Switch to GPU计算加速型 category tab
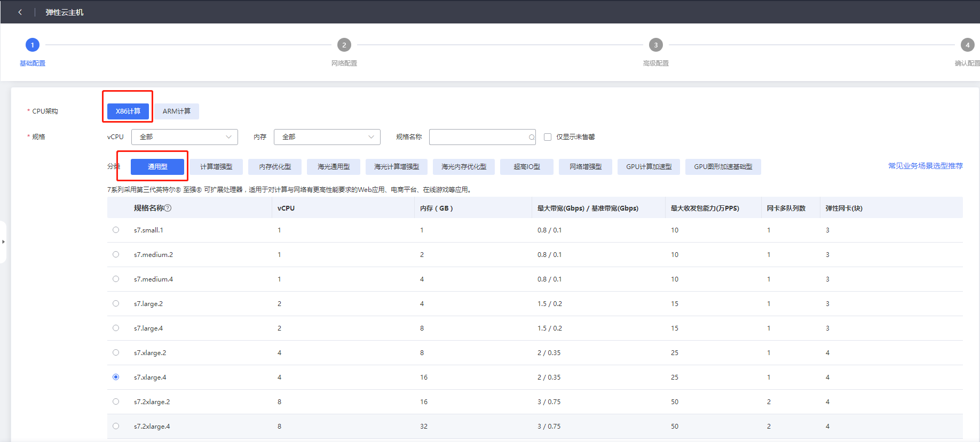Image resolution: width=980 pixels, height=442 pixels. 649,167
